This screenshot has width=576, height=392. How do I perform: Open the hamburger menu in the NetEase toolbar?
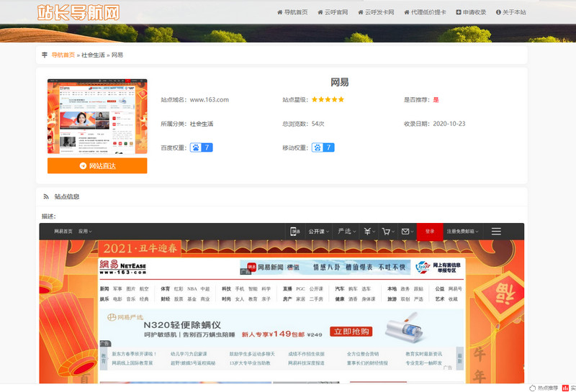click(x=496, y=231)
